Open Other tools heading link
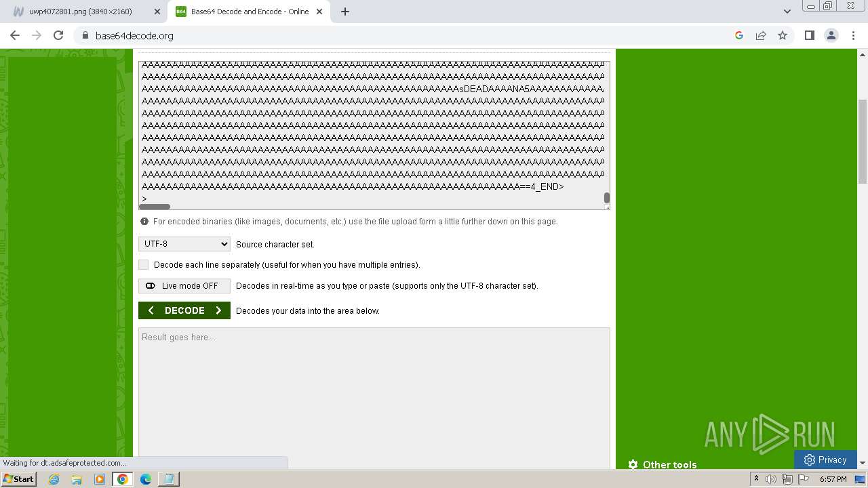 669,464
